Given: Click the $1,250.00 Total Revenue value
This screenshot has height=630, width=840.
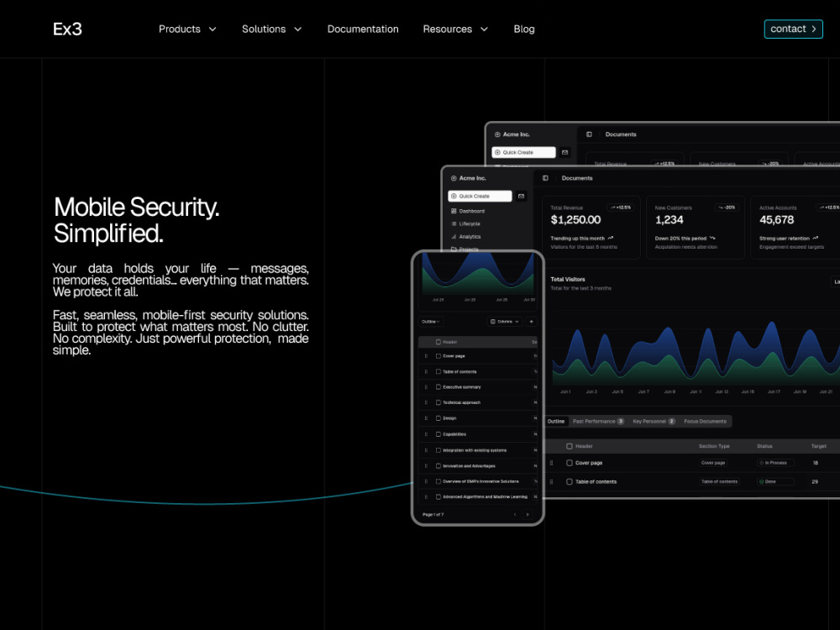Looking at the screenshot, I should 576,219.
